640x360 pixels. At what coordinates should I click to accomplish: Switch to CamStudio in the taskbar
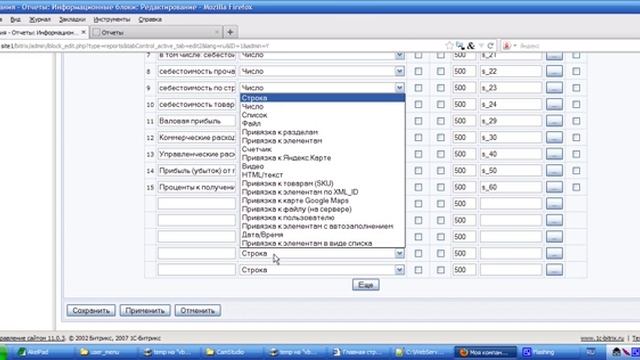pos(225,352)
